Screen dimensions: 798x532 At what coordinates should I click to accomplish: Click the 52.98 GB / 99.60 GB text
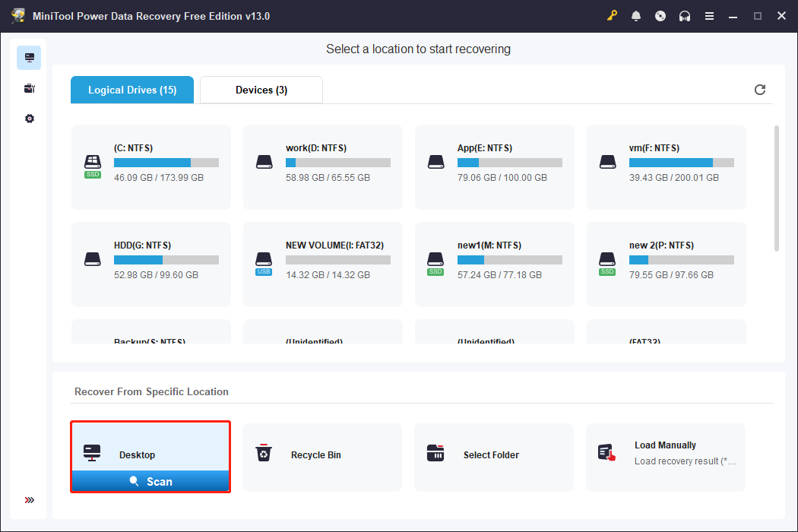(157, 274)
